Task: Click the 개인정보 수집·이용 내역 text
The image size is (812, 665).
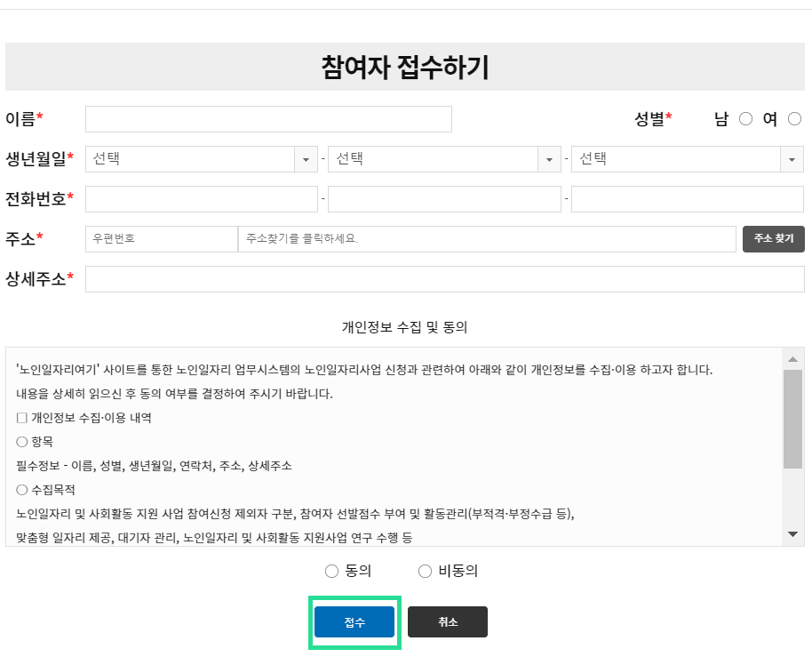Action: click(92, 418)
